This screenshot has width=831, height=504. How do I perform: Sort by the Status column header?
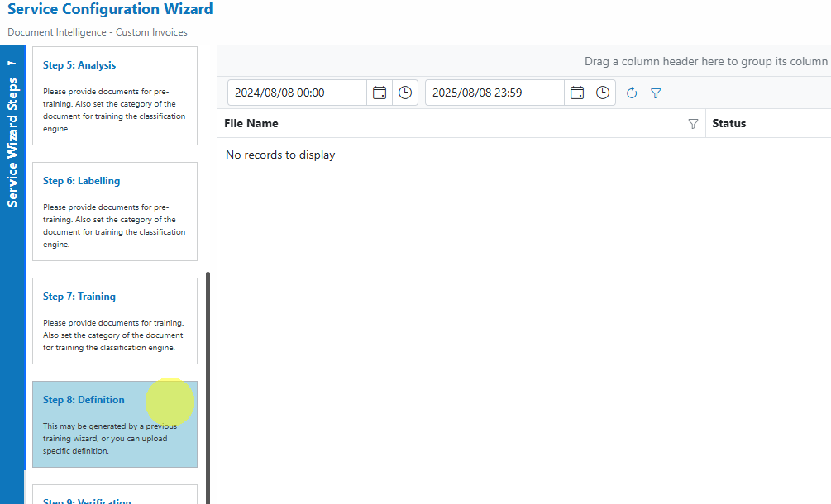(728, 123)
